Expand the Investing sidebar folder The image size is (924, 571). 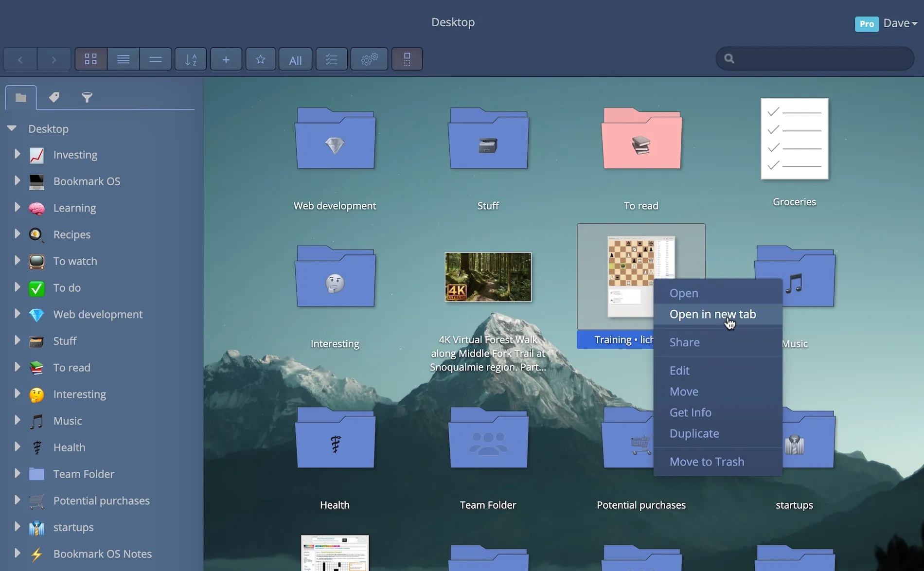[x=17, y=154]
